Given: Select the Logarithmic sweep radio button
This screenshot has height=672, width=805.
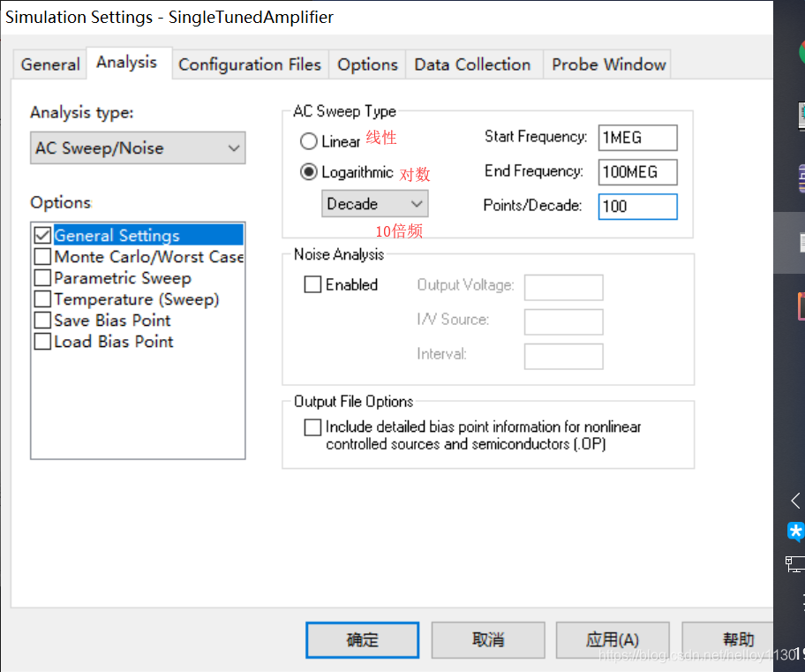Looking at the screenshot, I should coord(309,171).
